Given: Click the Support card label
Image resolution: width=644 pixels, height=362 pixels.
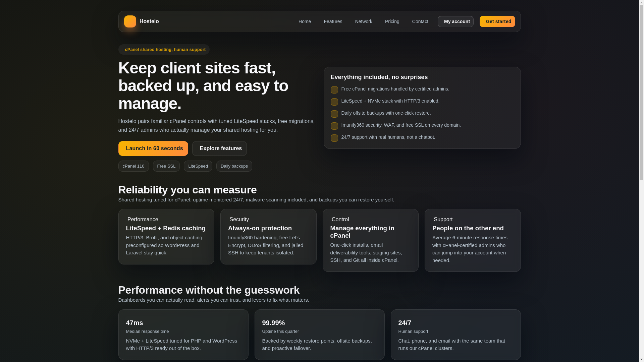Looking at the screenshot, I should (x=443, y=220).
